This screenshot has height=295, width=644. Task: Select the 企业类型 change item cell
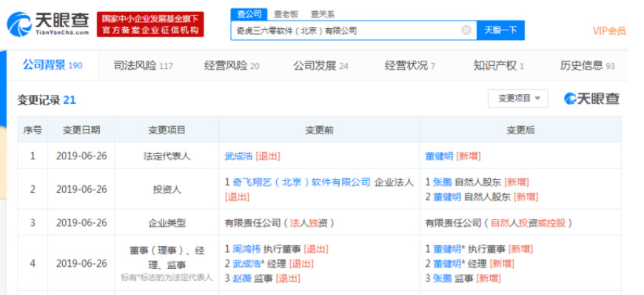pyautogui.click(x=167, y=222)
